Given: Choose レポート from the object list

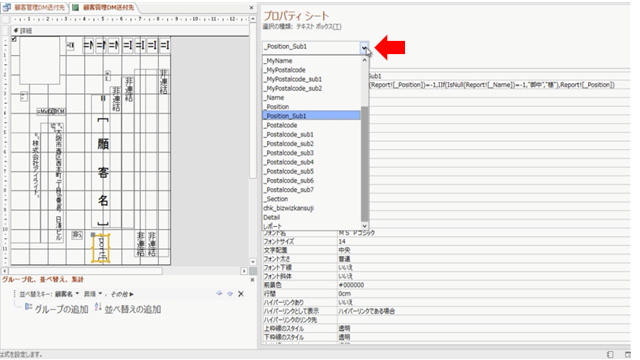Looking at the screenshot, I should [311, 226].
